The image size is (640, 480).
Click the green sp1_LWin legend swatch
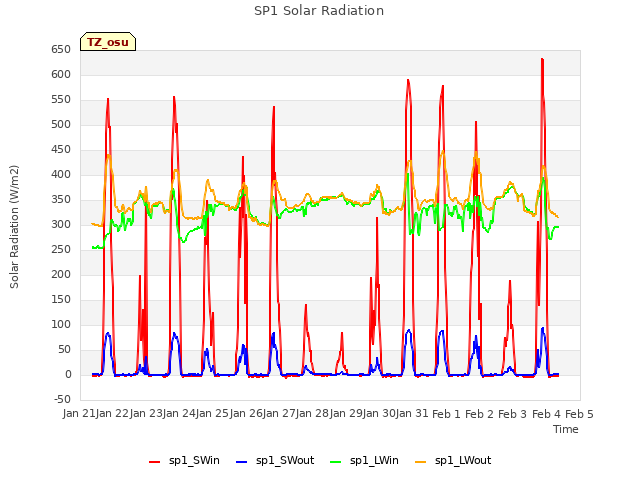click(335, 462)
